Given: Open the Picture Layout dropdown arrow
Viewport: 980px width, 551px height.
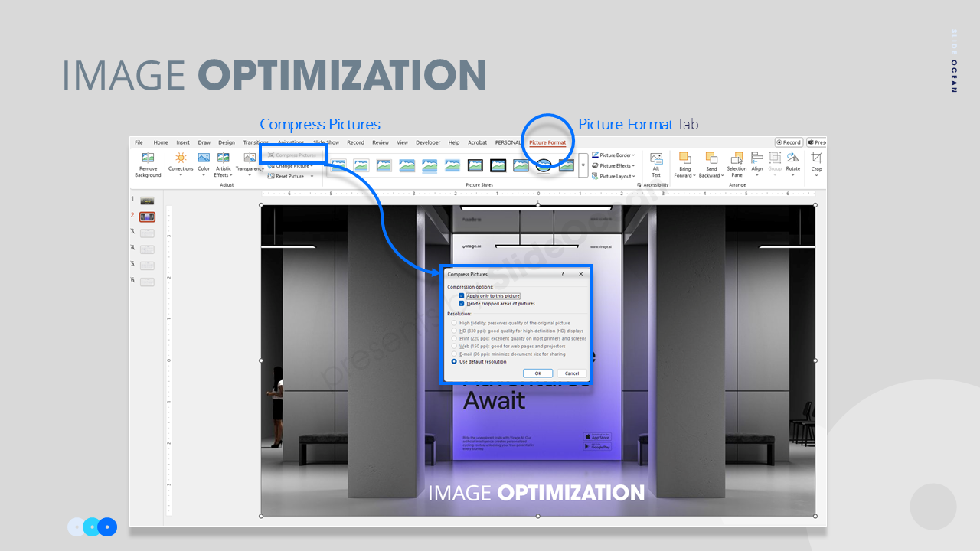Looking at the screenshot, I should coord(635,177).
